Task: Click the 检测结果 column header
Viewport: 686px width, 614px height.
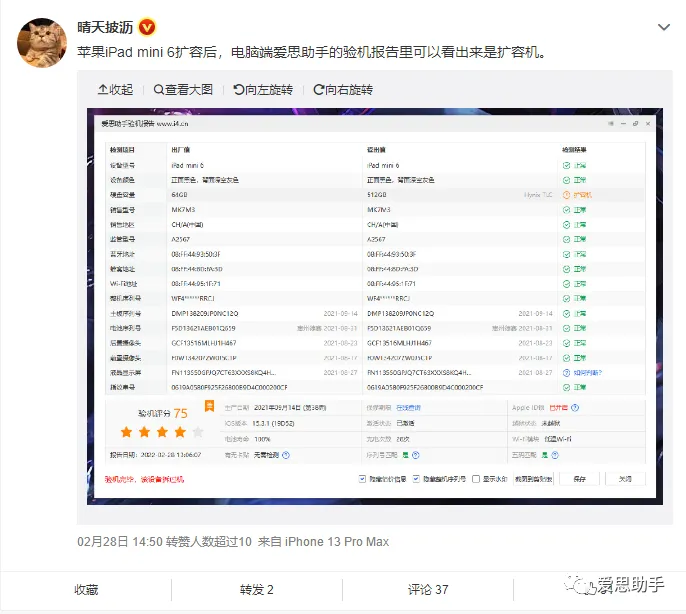Action: [574, 150]
